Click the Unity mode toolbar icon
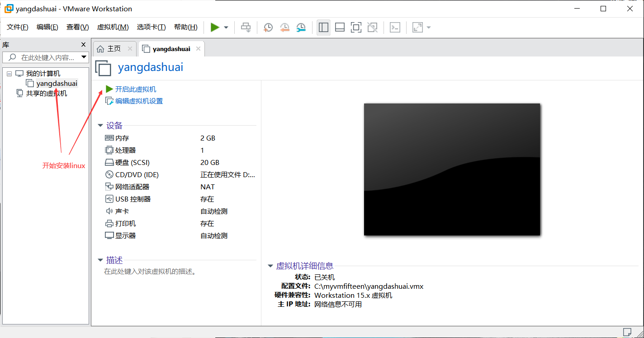 [x=372, y=28]
